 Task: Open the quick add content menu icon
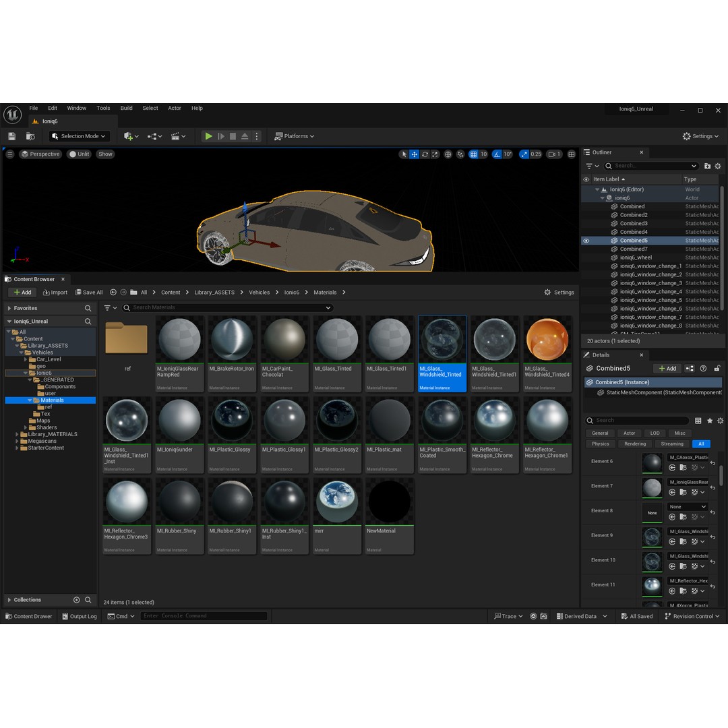point(131,136)
